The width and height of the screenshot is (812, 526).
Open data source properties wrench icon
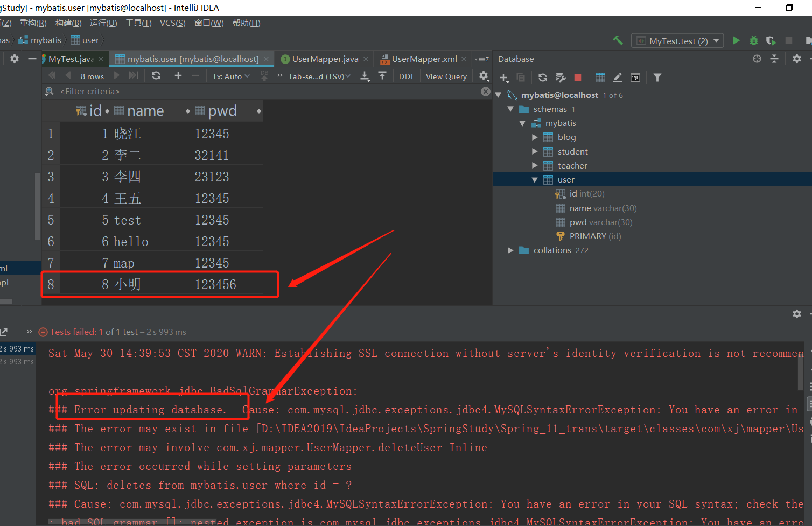[x=561, y=78]
